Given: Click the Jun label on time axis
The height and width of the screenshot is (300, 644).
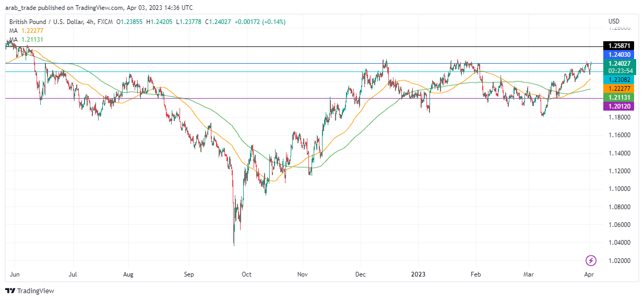Looking at the screenshot, I should (x=14, y=273).
